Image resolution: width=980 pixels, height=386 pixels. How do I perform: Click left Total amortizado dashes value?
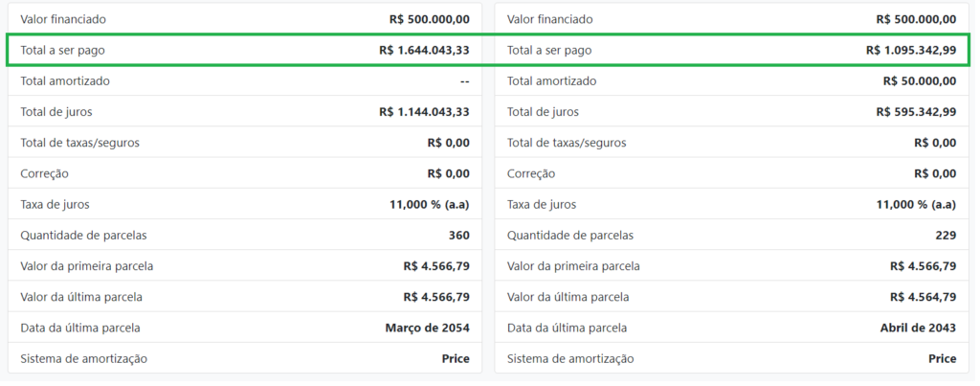[464, 81]
